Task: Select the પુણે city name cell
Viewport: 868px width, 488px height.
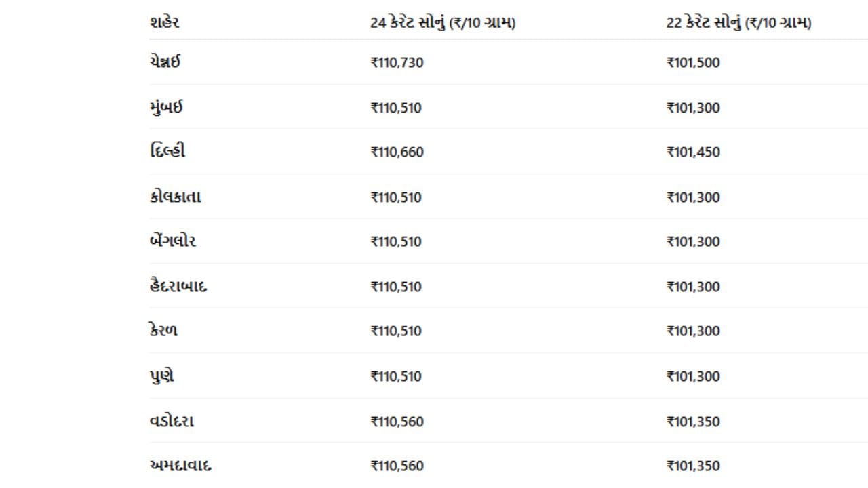Action: (161, 376)
